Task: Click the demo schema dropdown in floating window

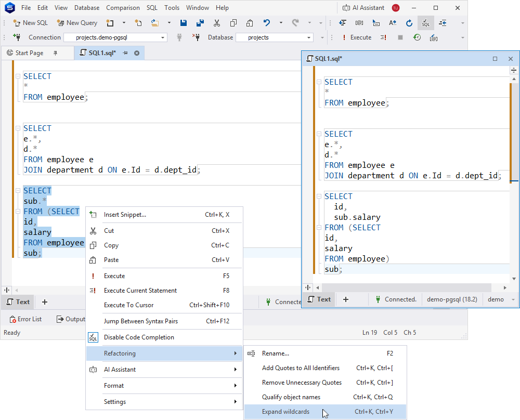Action: (x=500, y=299)
